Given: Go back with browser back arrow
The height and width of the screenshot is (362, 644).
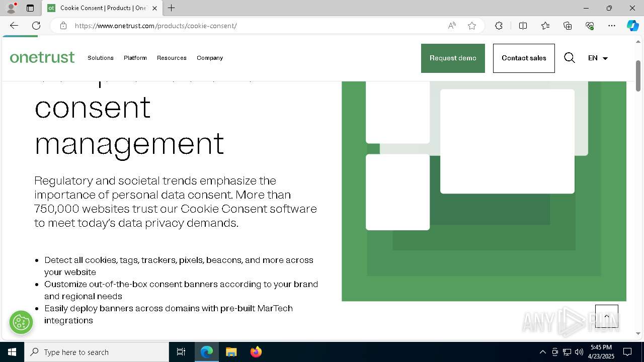Looking at the screenshot, I should click(14, 26).
